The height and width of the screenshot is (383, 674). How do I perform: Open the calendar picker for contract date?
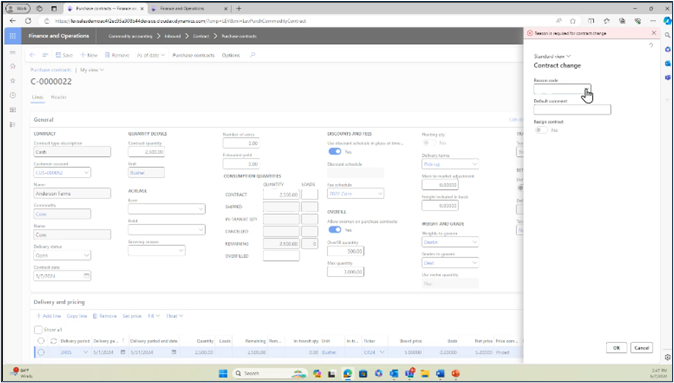pos(87,276)
